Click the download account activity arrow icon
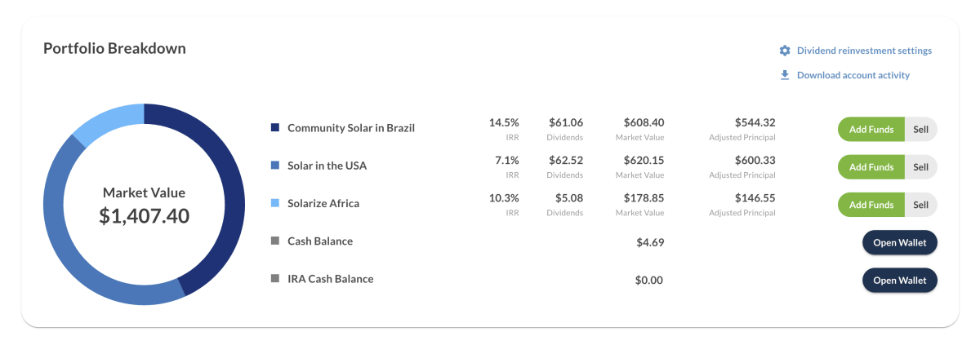The height and width of the screenshot is (345, 980). click(785, 75)
